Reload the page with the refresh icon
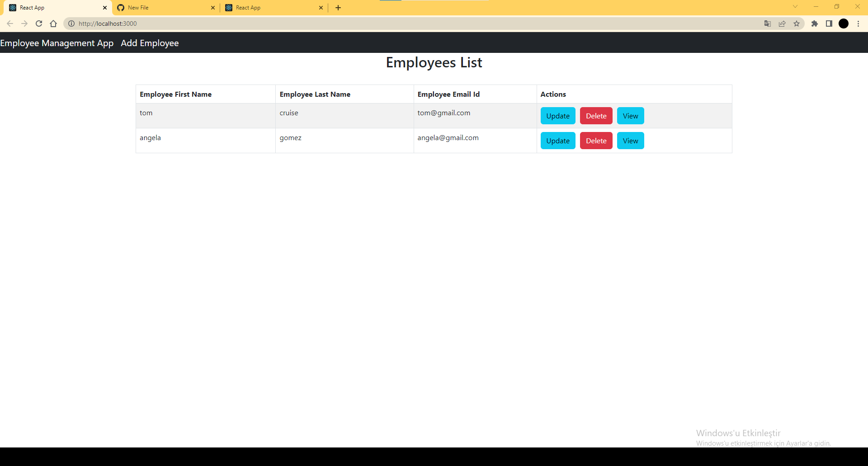The width and height of the screenshot is (868, 466). [39, 24]
